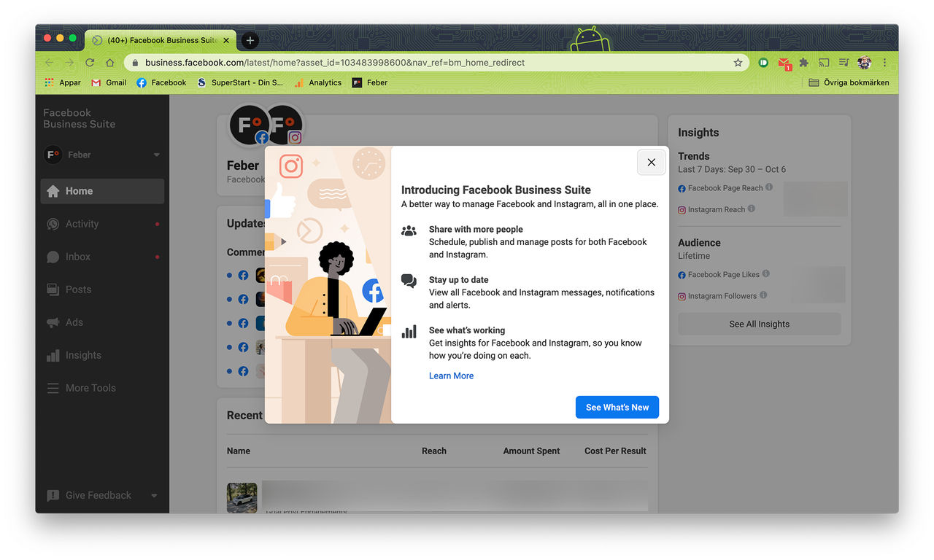Click the Give Feedback icon
Screen dimensions: 934x560
53,496
